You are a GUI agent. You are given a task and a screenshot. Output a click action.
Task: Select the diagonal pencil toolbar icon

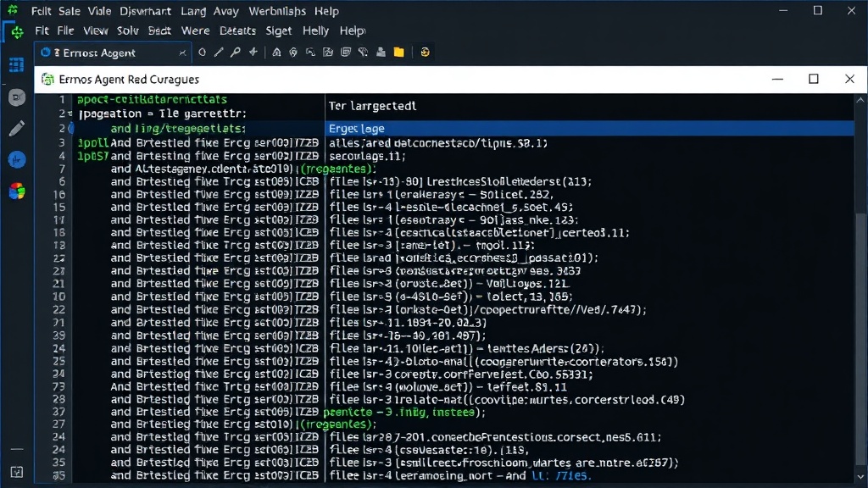pyautogui.click(x=219, y=52)
